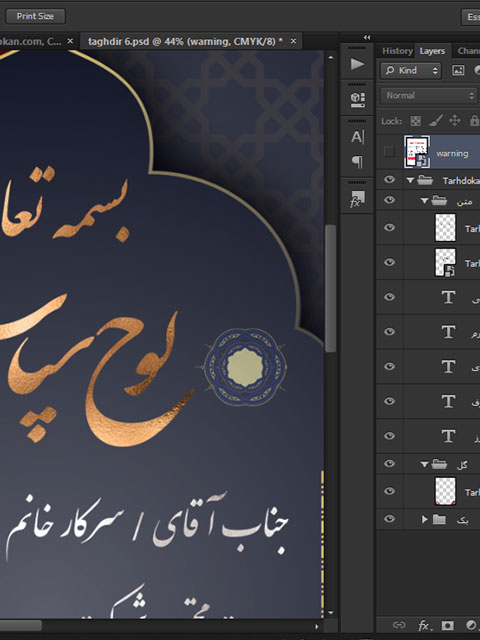Switch to the okan.com document tab
Image resolution: width=480 pixels, height=640 pixels.
coord(31,41)
